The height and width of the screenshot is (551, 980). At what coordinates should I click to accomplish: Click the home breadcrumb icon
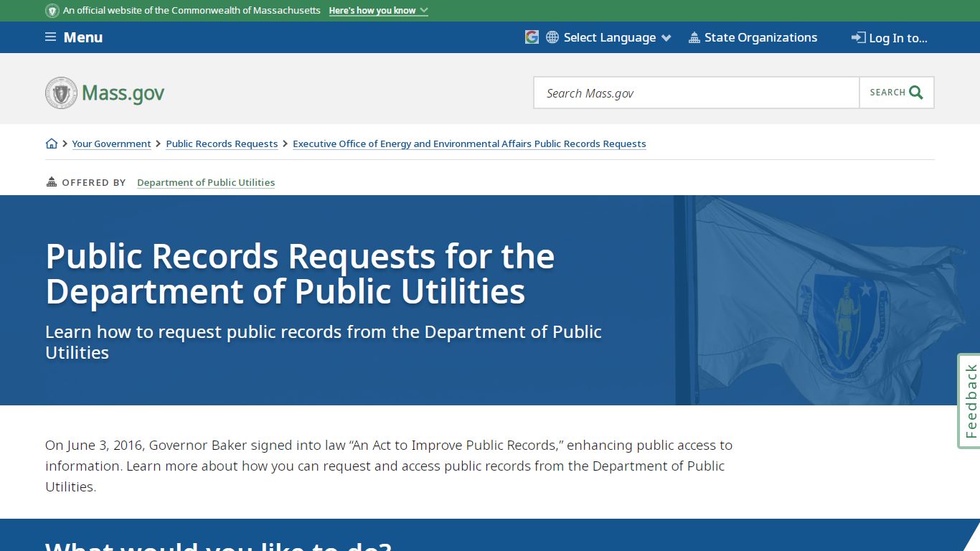click(x=51, y=143)
